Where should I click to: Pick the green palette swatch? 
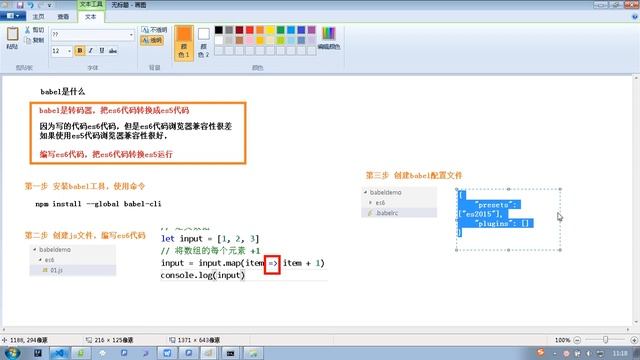pos(280,30)
